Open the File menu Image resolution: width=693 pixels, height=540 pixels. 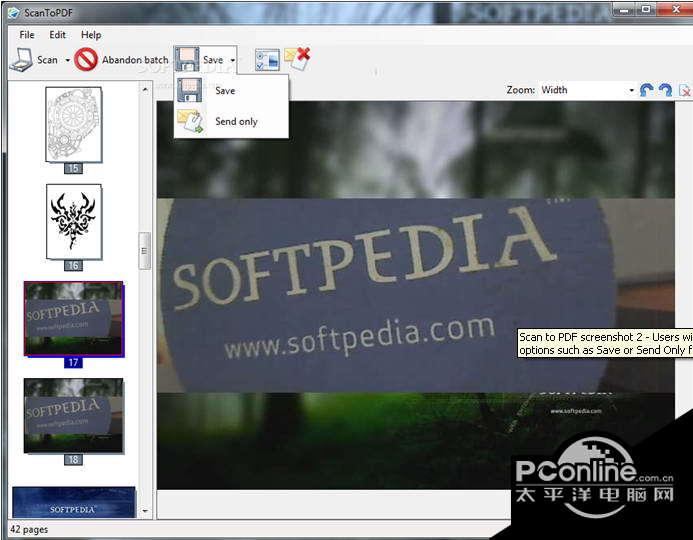(27, 35)
